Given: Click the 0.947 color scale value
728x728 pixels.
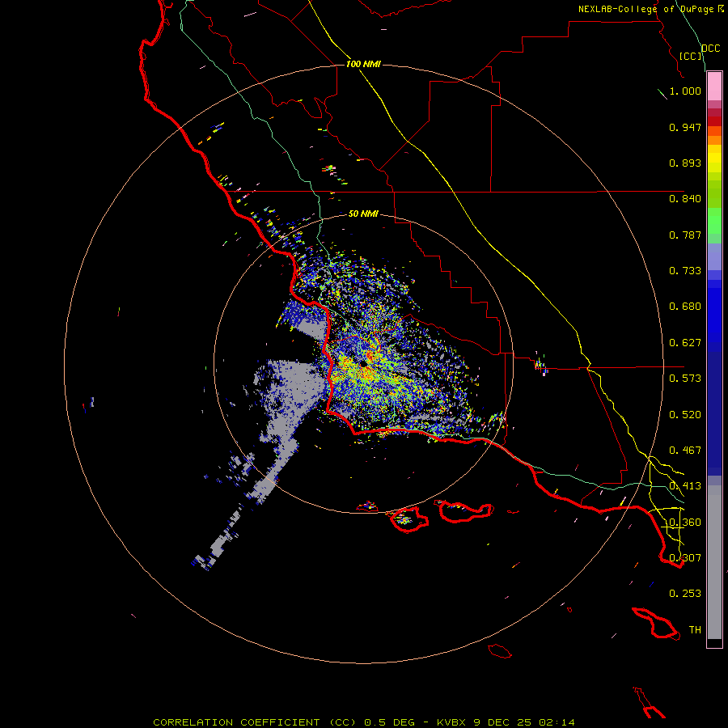Looking at the screenshot, I should coord(685,127).
